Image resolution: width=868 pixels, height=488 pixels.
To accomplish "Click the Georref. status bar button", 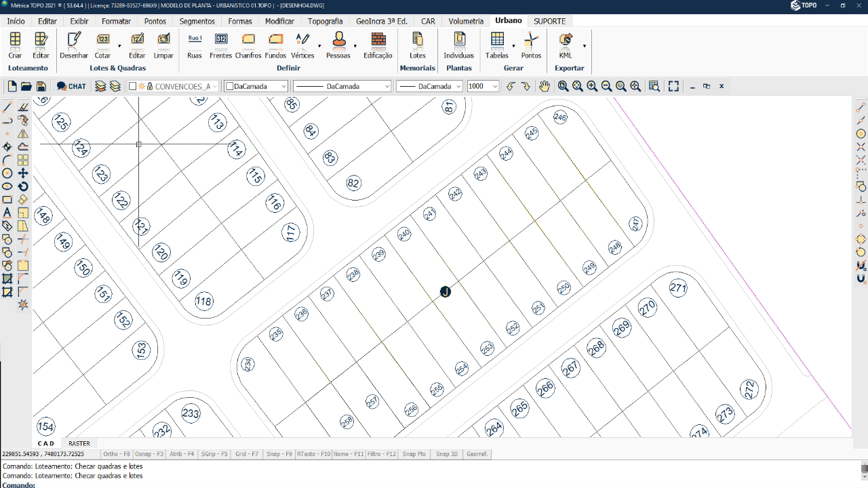I will click(477, 454).
